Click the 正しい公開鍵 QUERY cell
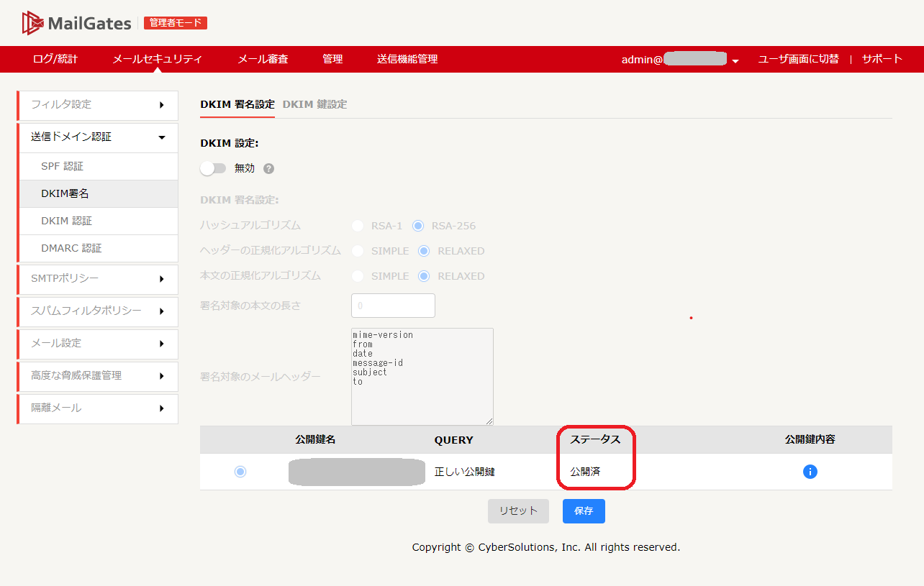The image size is (924, 586). [x=465, y=472]
